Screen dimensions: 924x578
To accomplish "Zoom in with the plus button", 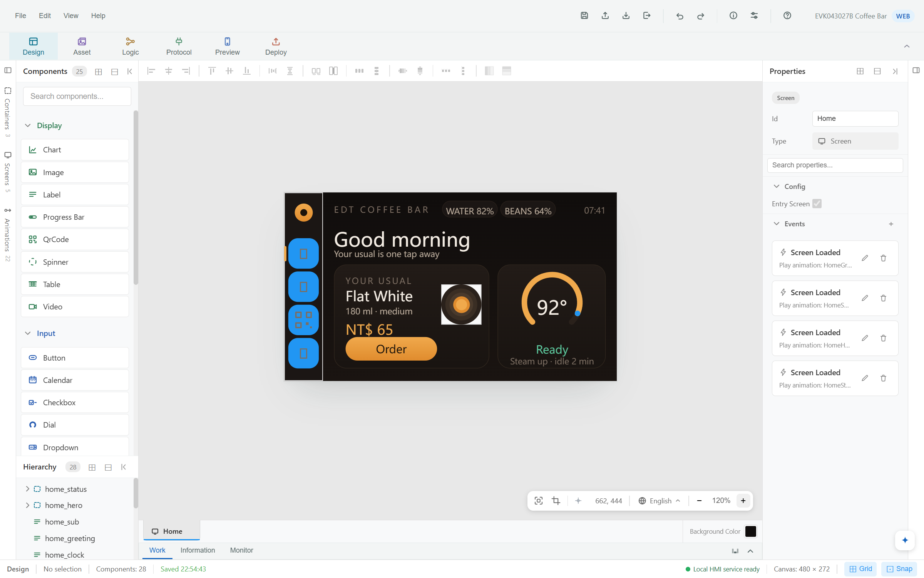I will click(x=743, y=501).
